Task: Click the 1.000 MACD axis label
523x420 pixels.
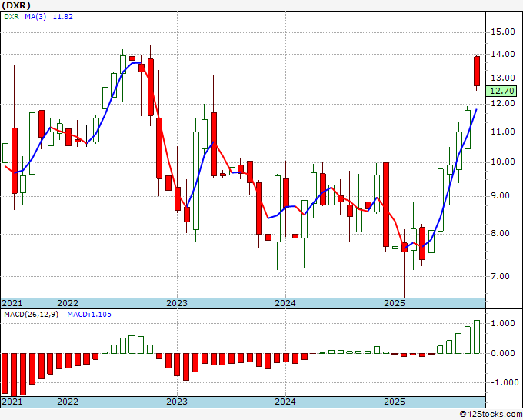Action: (x=505, y=324)
